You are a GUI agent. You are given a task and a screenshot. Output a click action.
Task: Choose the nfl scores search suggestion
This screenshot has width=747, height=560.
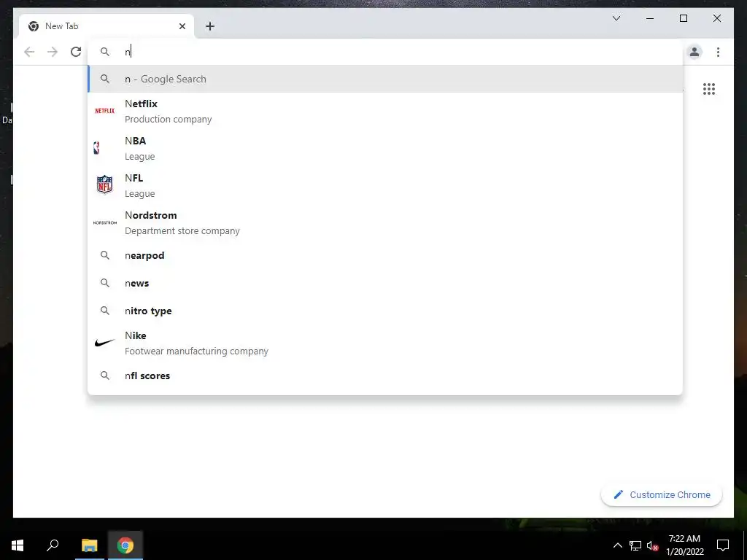click(385, 376)
